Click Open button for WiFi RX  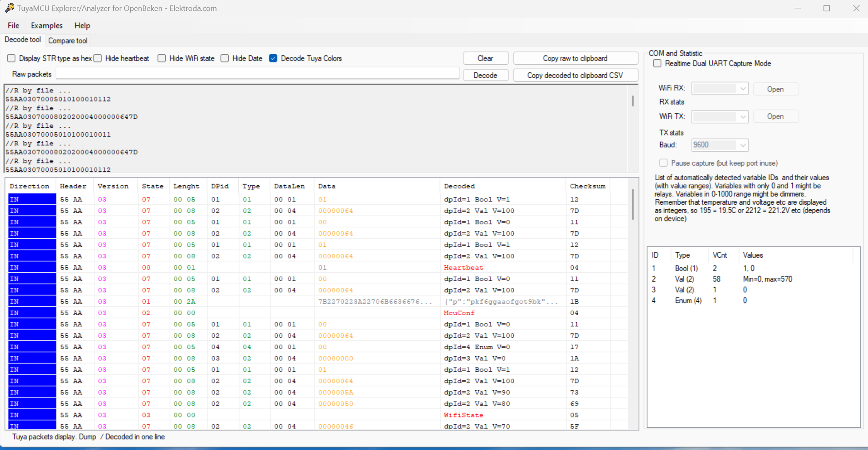click(775, 89)
